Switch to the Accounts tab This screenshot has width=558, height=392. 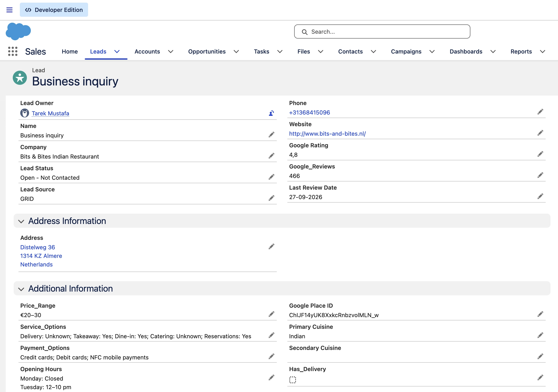click(x=147, y=52)
